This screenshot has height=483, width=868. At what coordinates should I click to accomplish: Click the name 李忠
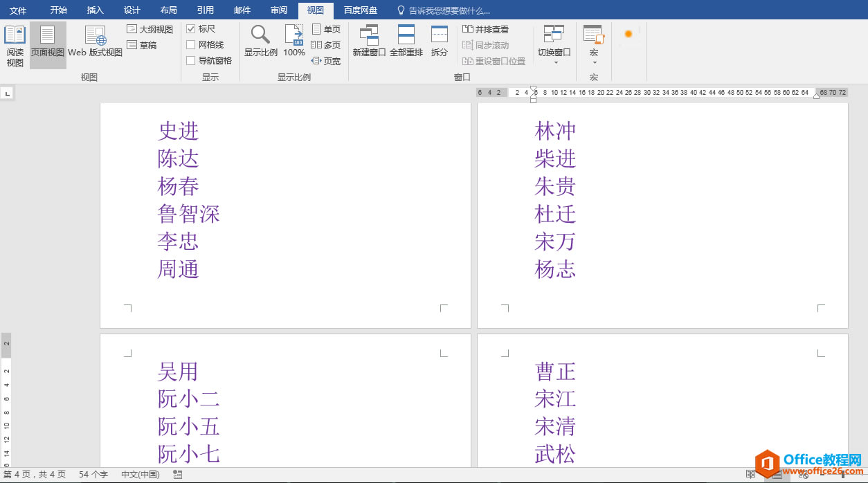click(x=179, y=241)
